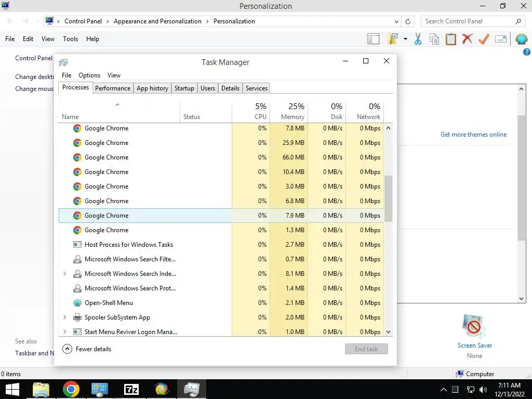Click the Task Manager taskbar icon
This screenshot has width=532, height=399.
tap(191, 389)
